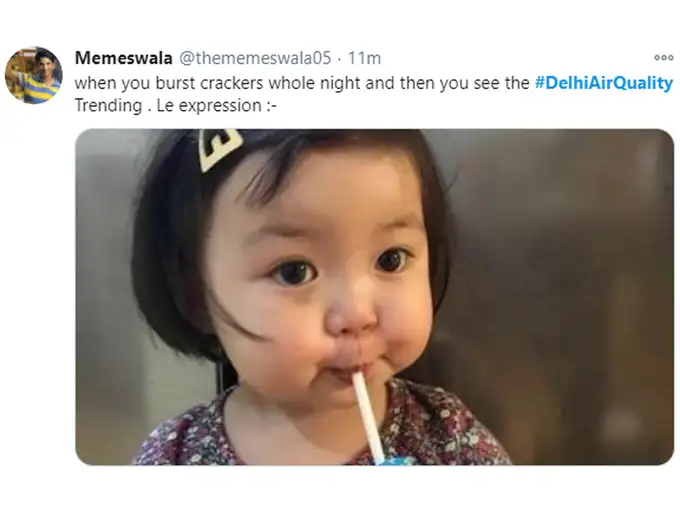Viewport: 680px width, 510px height.
Task: Click the Memeswala display name
Action: point(124,58)
